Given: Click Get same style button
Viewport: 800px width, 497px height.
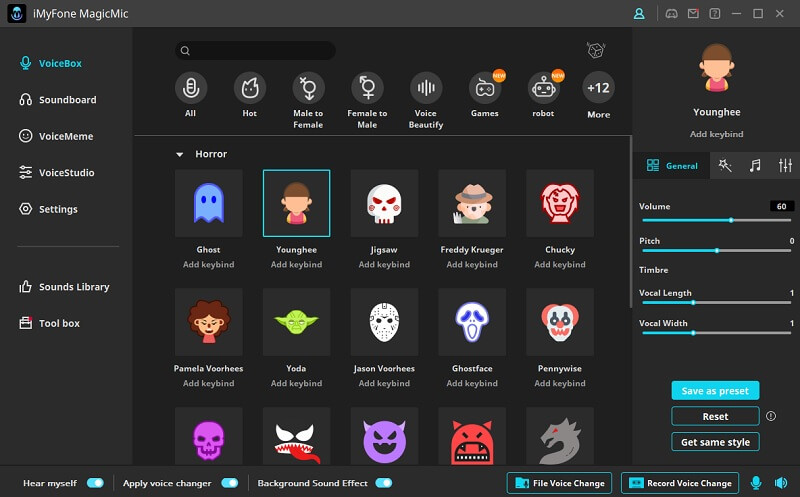Looking at the screenshot, I should [x=715, y=442].
